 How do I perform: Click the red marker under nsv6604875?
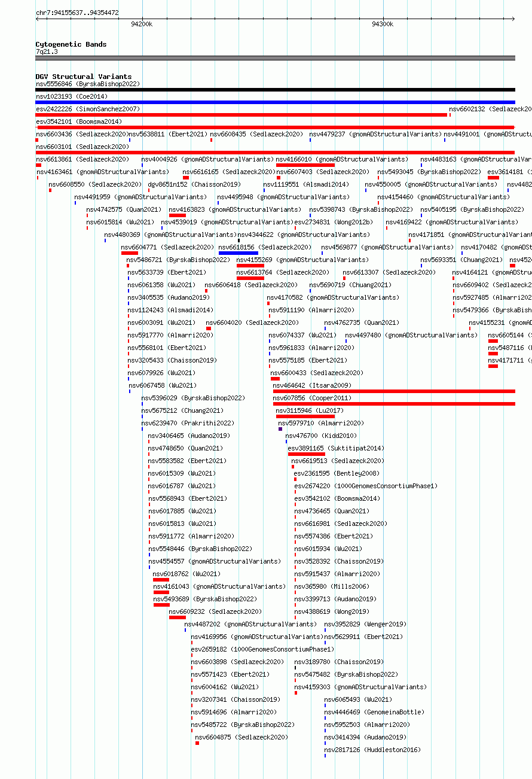click(197, 743)
